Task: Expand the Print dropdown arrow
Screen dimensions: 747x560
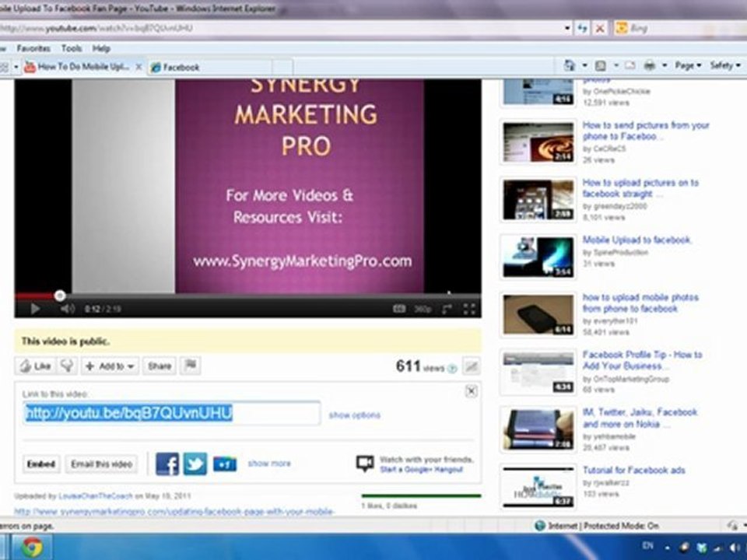Action: tap(665, 65)
